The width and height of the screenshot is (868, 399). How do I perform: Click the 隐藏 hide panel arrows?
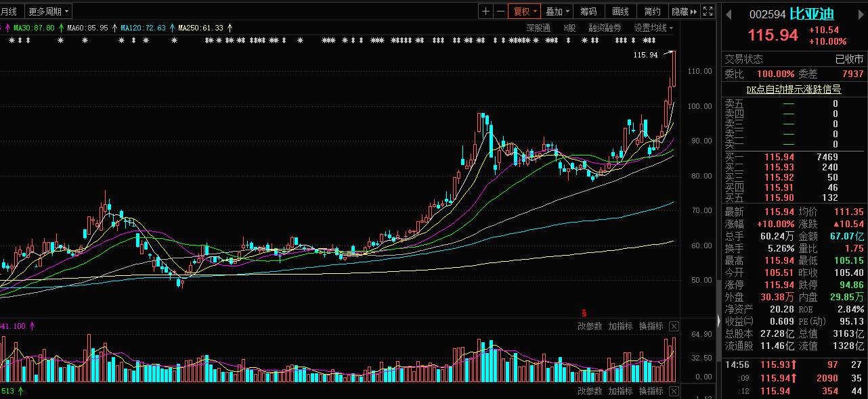click(684, 11)
